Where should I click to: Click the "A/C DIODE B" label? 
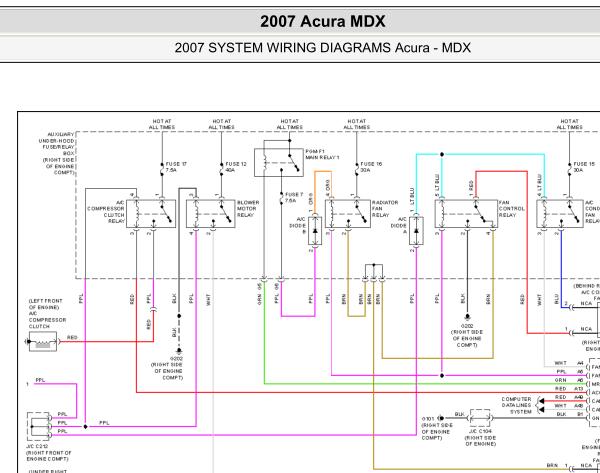click(x=297, y=225)
